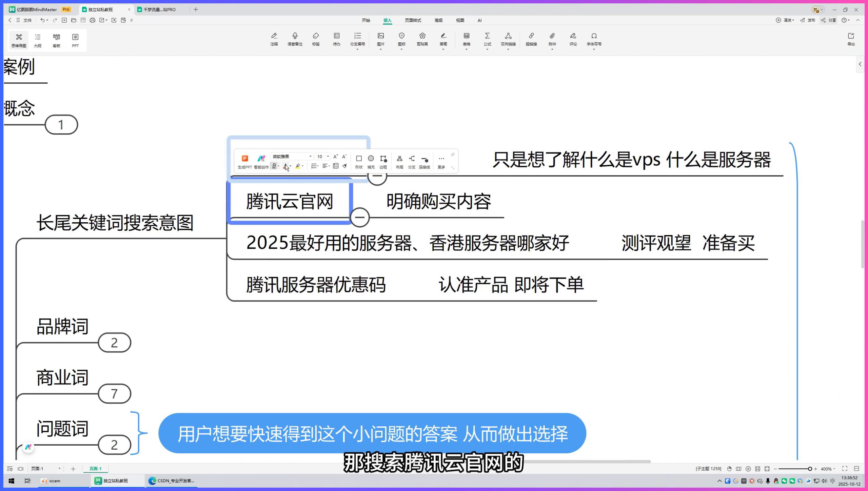
Task: Open the font size 10 dropdown
Action: tap(322, 157)
